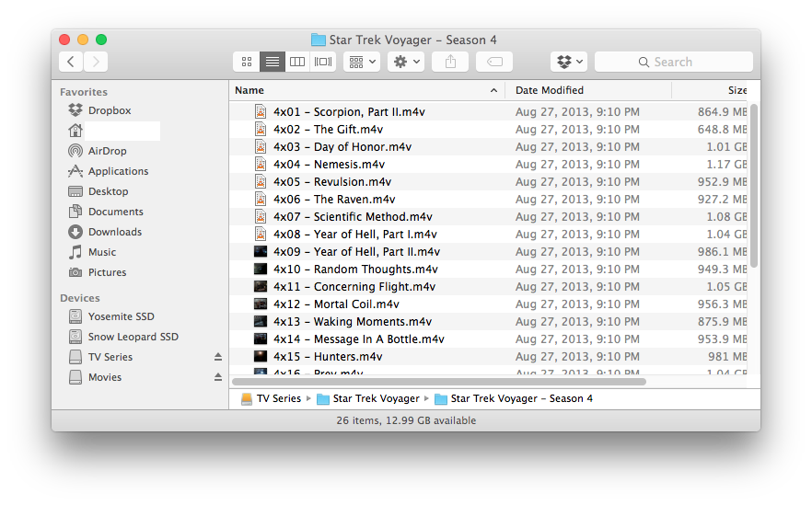
Task: Go forward with the right chevron button
Action: [x=96, y=63]
